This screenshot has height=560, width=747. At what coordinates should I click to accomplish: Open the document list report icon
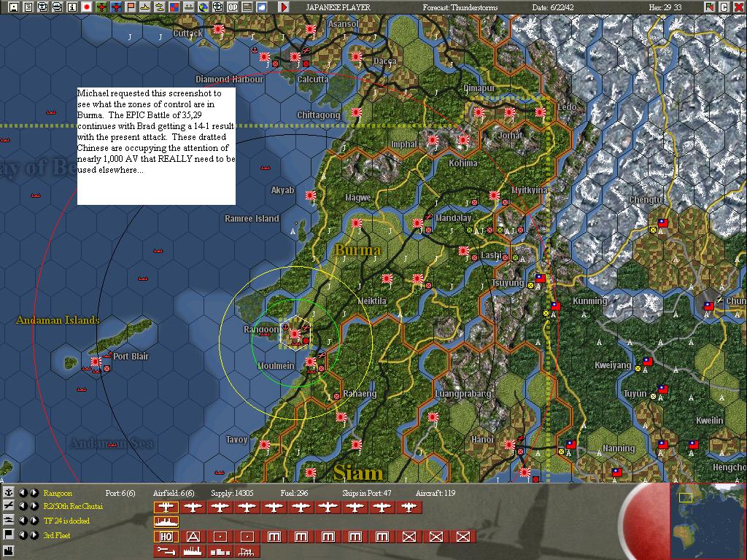click(28, 7)
